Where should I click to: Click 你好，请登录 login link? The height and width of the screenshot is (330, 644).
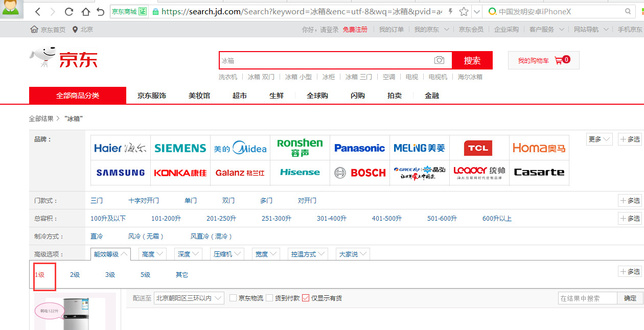click(x=320, y=30)
